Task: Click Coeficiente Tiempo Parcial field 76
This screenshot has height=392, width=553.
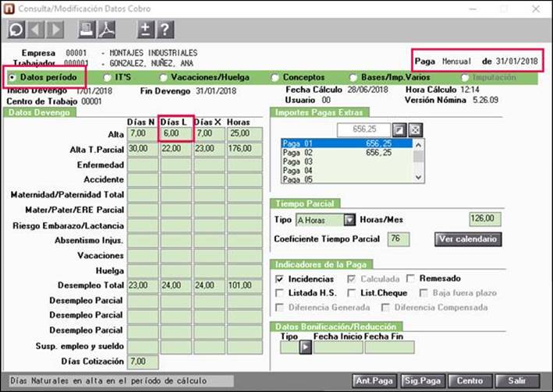Action: click(x=399, y=239)
